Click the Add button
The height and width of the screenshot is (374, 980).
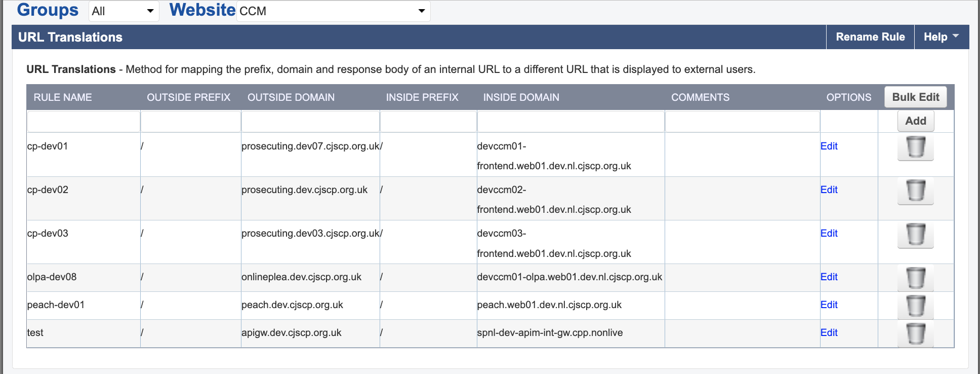coord(915,121)
